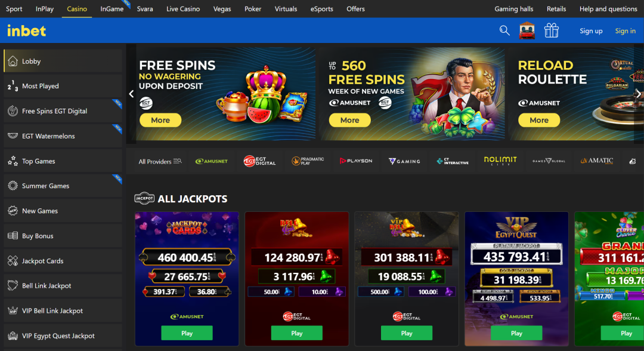Select the Nolimit City provider logo

500,161
